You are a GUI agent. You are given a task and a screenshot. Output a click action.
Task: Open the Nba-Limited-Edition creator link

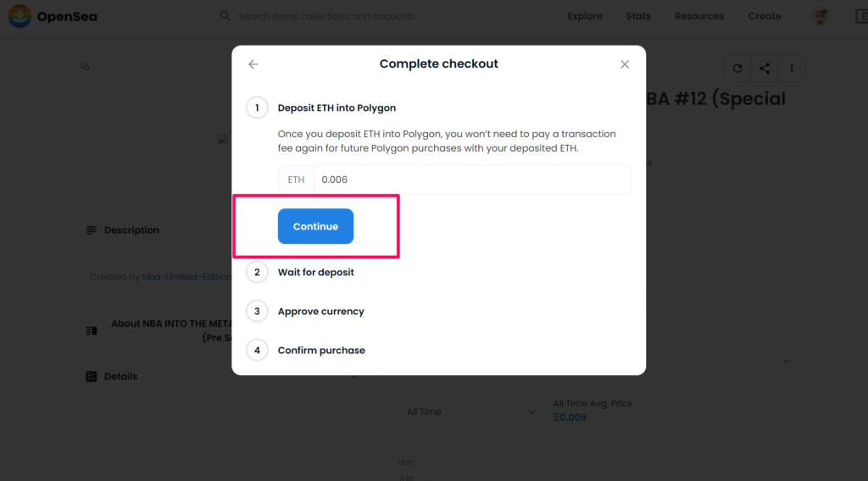coord(186,277)
